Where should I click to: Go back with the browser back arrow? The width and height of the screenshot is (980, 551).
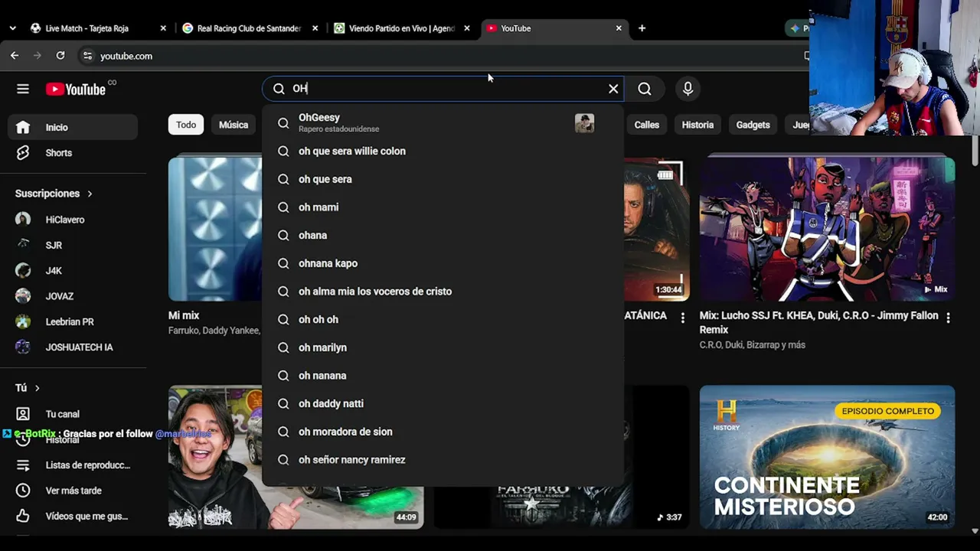point(15,56)
